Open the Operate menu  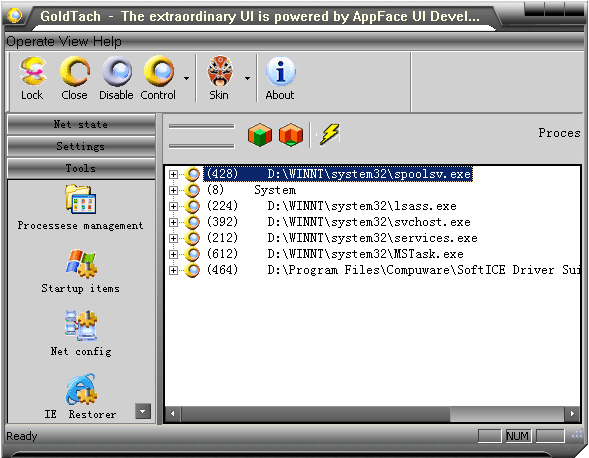click(30, 41)
